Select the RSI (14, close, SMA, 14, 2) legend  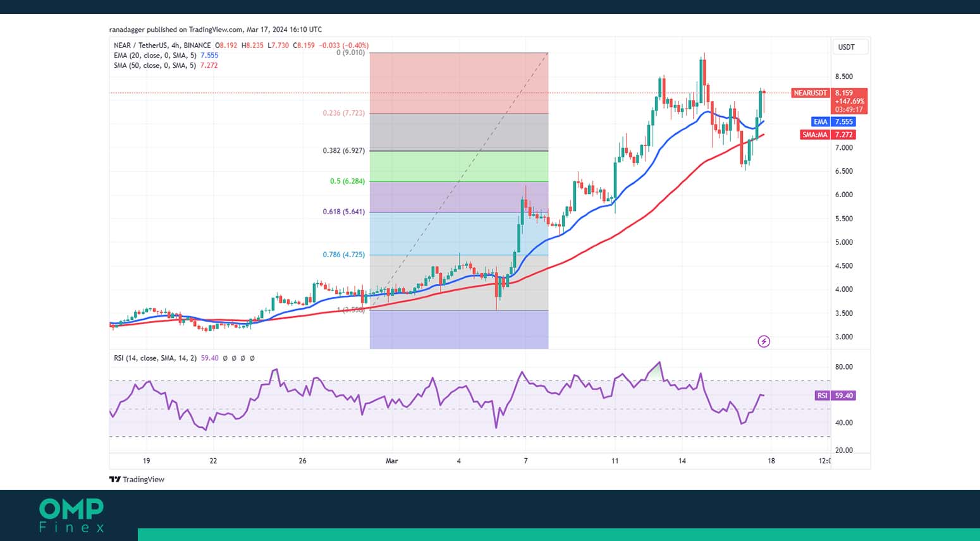pos(155,358)
